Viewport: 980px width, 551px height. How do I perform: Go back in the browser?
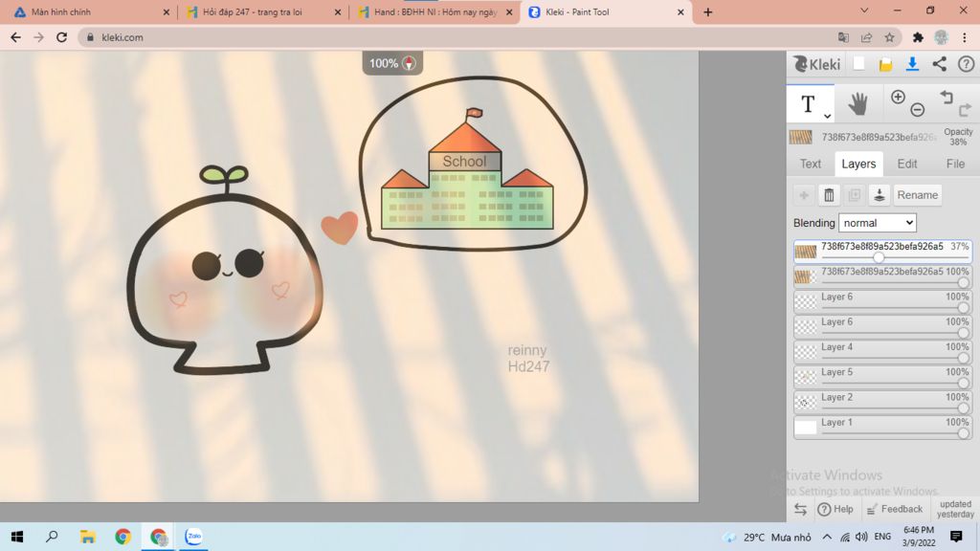(15, 37)
